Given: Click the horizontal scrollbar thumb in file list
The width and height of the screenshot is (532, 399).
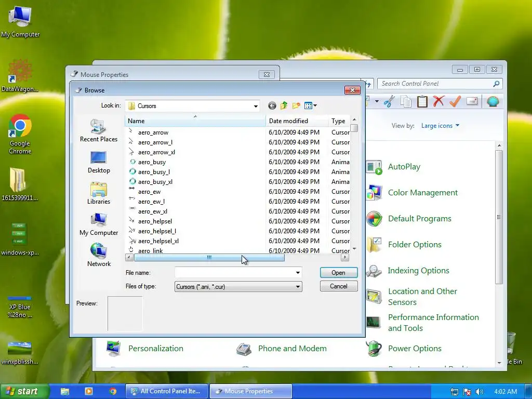Looking at the screenshot, I should click(209, 258).
